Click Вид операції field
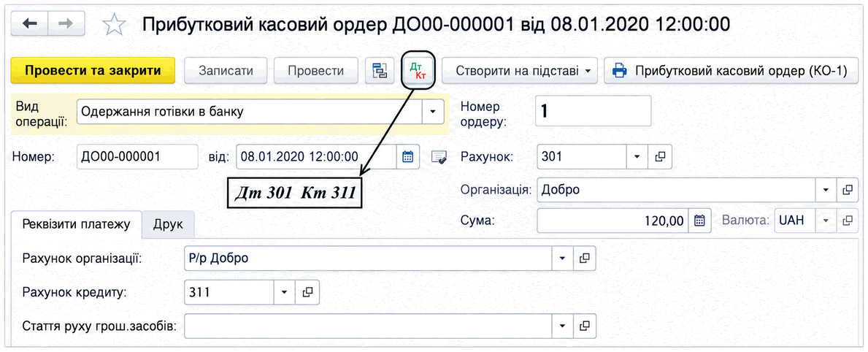Screen dimensions: 868x352 tap(250, 112)
